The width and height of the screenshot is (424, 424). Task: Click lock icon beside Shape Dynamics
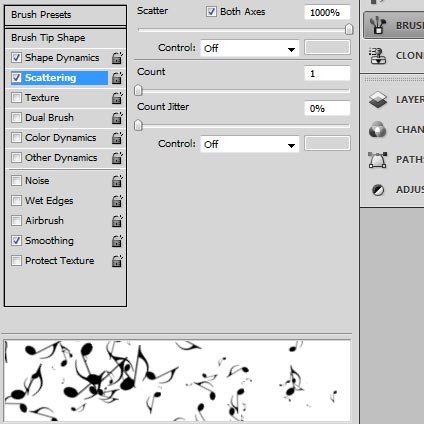click(117, 58)
